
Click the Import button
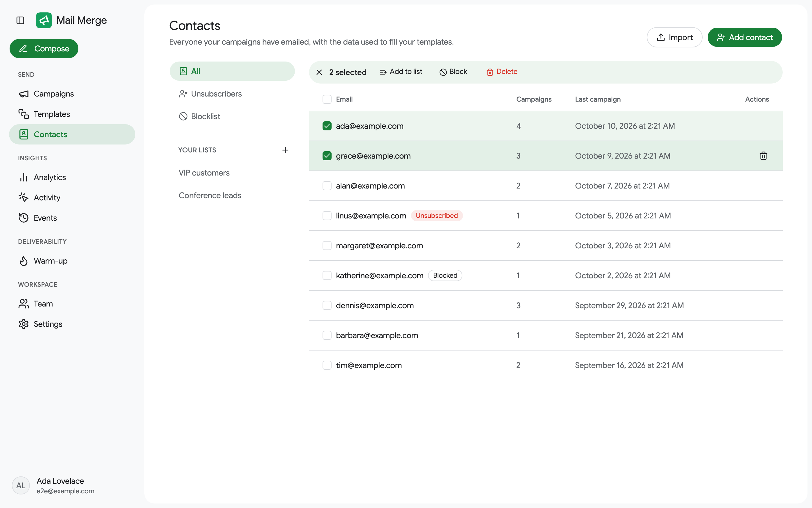click(674, 37)
